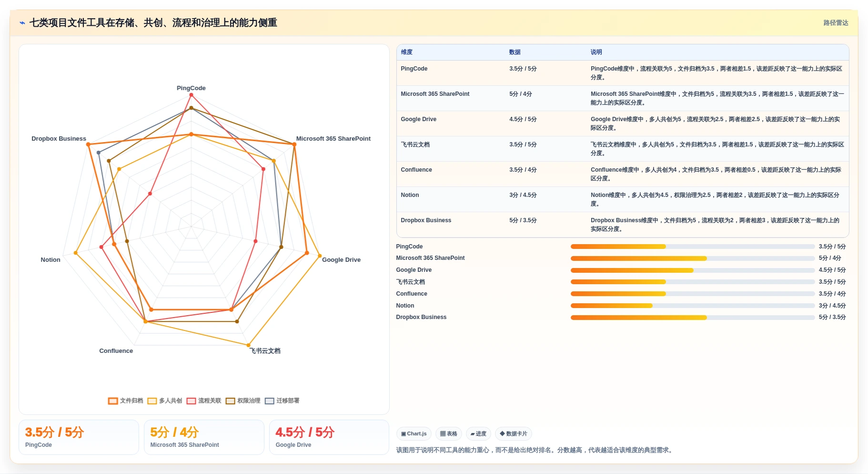Click Microsoft 365 SharePoint table row name
The height and width of the screenshot is (474, 868).
click(x=435, y=94)
